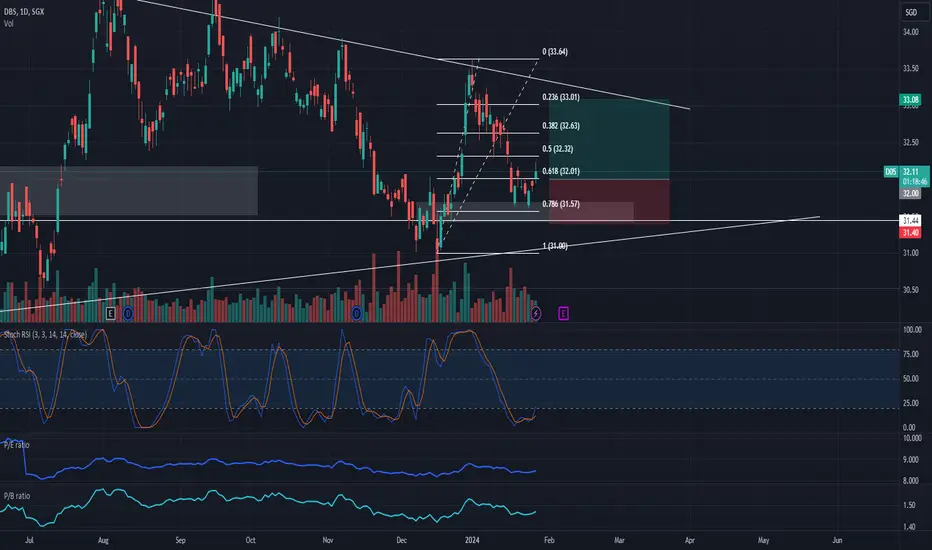The height and width of the screenshot is (550, 932).
Task: Click the 'DBS, 1D, SGX' symbol title
Action: click(x=24, y=11)
